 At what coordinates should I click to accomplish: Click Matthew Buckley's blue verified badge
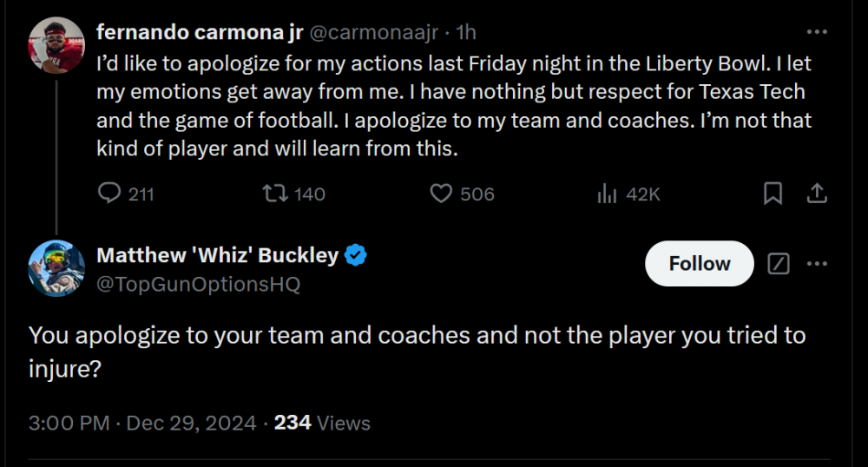click(357, 255)
